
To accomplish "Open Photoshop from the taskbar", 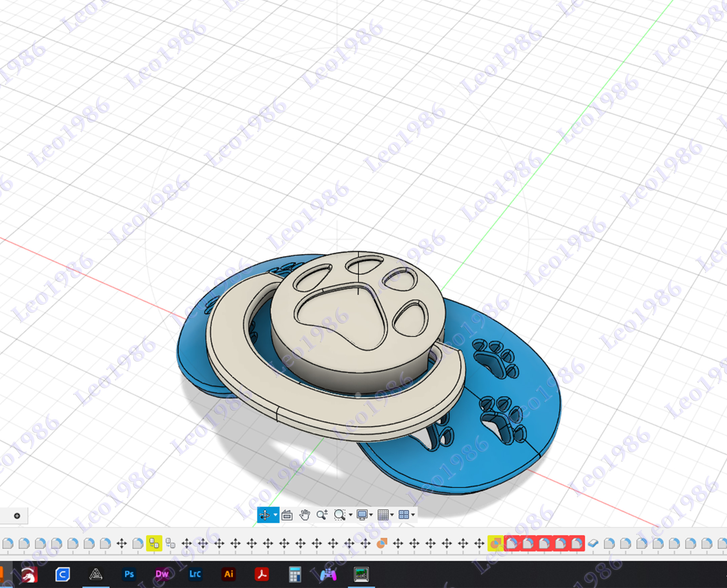I will coord(129,574).
